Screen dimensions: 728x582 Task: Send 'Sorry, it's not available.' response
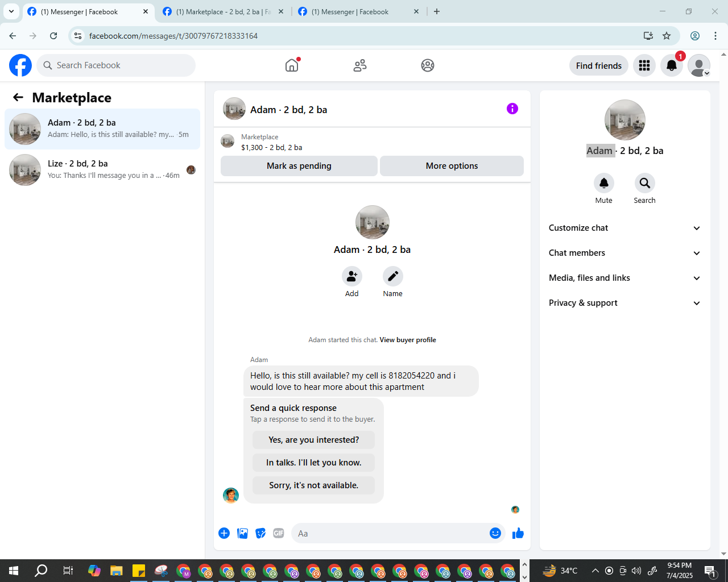(314, 485)
